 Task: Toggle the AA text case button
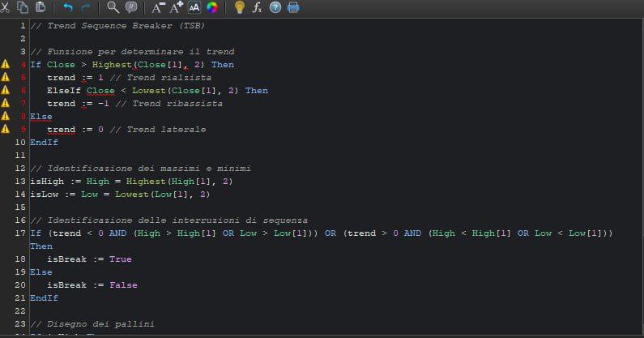194,8
